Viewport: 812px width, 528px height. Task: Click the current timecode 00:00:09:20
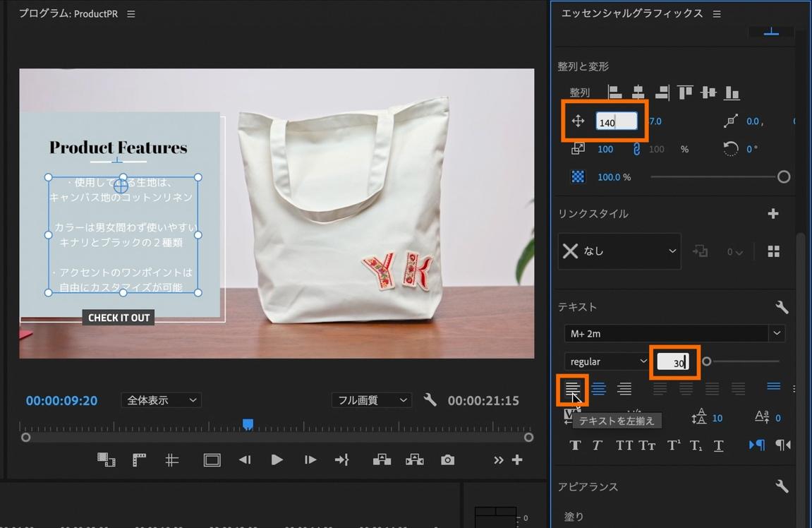pos(61,400)
